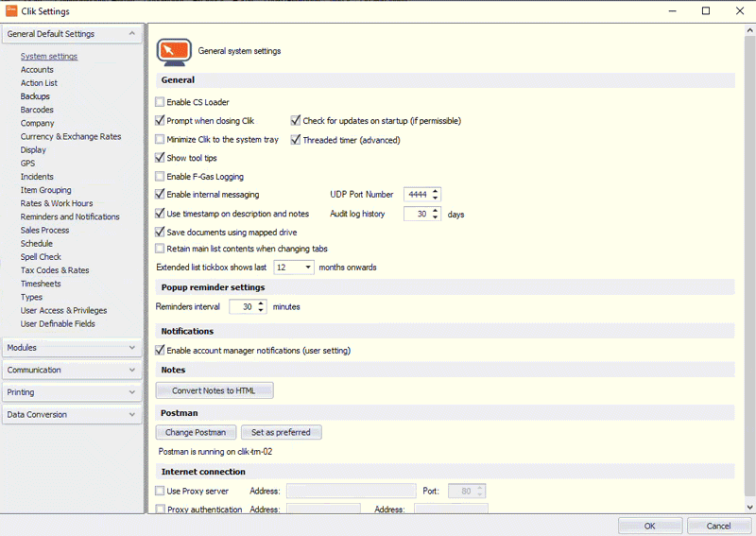Enable Proxy authentication checkbox
The width and height of the screenshot is (756, 536).
[161, 509]
